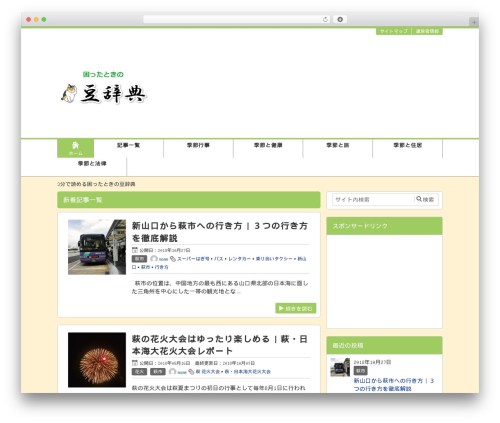This screenshot has height=423, width=500.
Task: Open the 記事一覧 menu item
Action: pos(129,145)
